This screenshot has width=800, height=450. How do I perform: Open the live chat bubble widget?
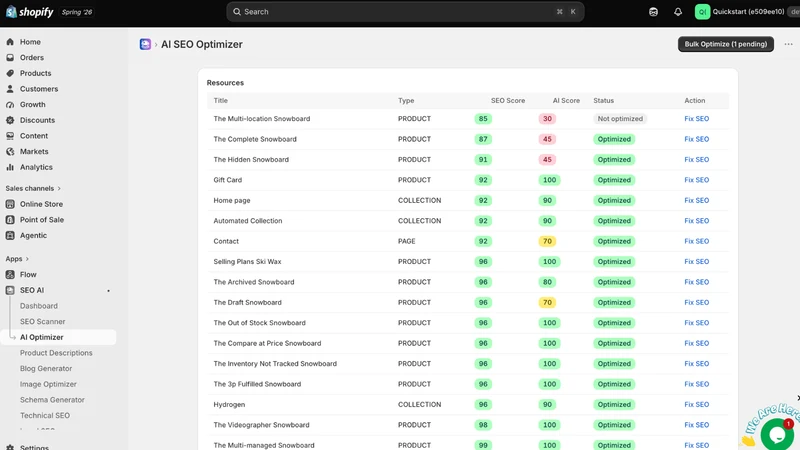coord(777,434)
